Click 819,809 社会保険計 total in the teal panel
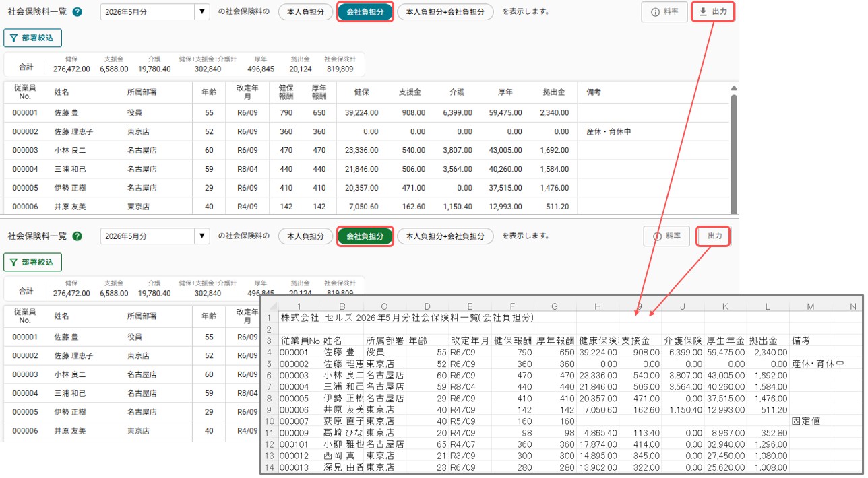 tap(340, 69)
